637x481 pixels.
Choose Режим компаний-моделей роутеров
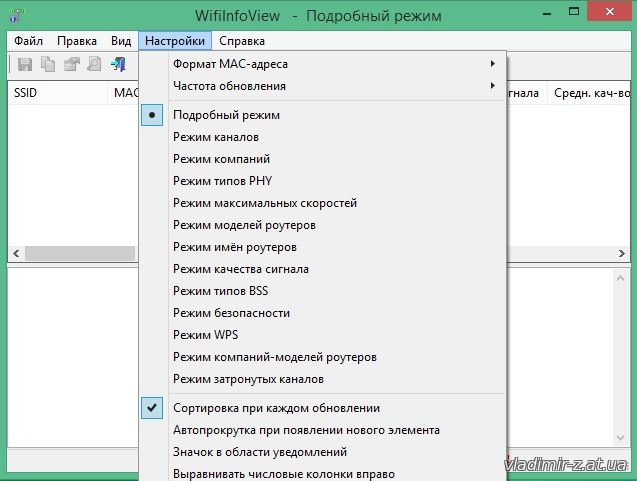coord(322,357)
